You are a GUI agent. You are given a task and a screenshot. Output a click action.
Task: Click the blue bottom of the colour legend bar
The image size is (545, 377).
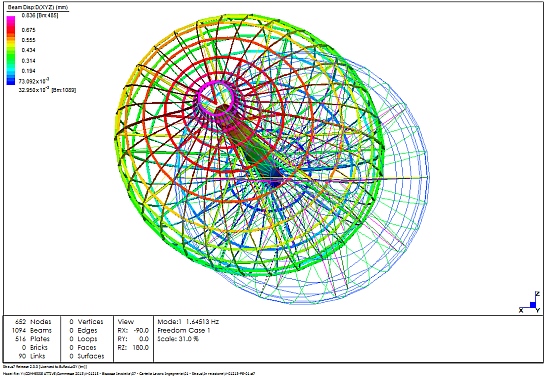coord(11,81)
